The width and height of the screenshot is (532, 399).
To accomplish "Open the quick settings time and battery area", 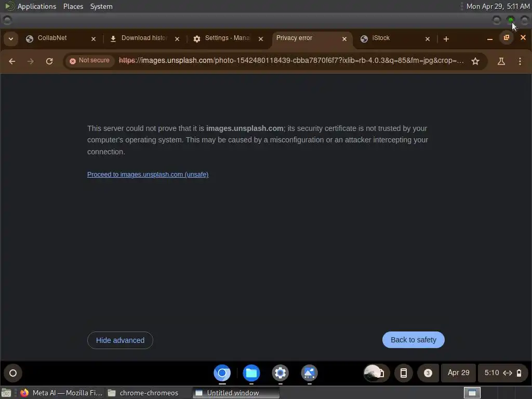I will pyautogui.click(x=503, y=373).
